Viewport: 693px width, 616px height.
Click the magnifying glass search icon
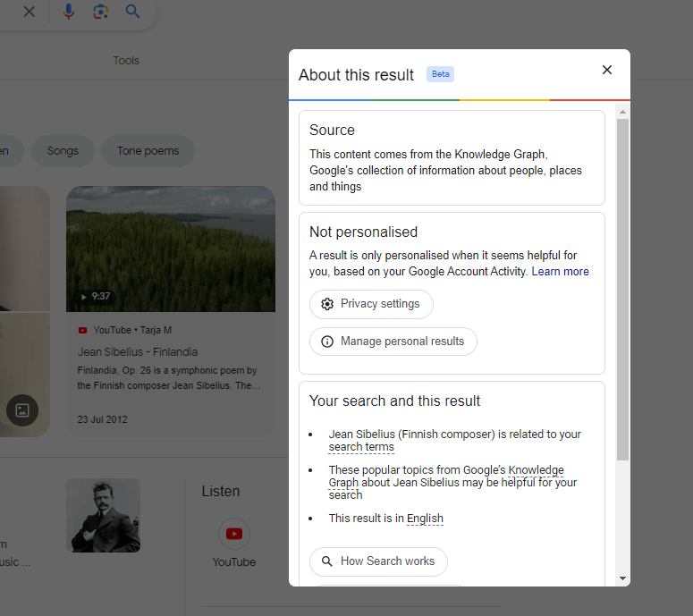click(x=132, y=11)
